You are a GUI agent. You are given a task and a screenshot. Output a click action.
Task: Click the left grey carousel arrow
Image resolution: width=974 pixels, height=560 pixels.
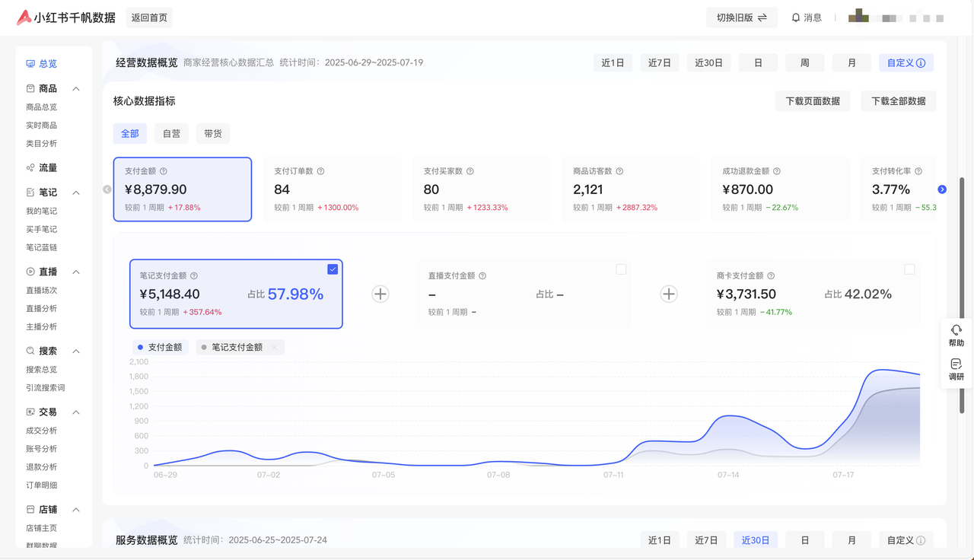click(107, 189)
